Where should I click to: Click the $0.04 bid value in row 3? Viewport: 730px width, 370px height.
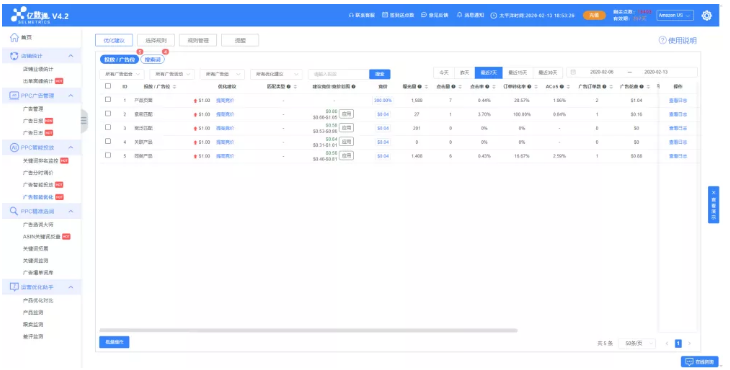(383, 128)
